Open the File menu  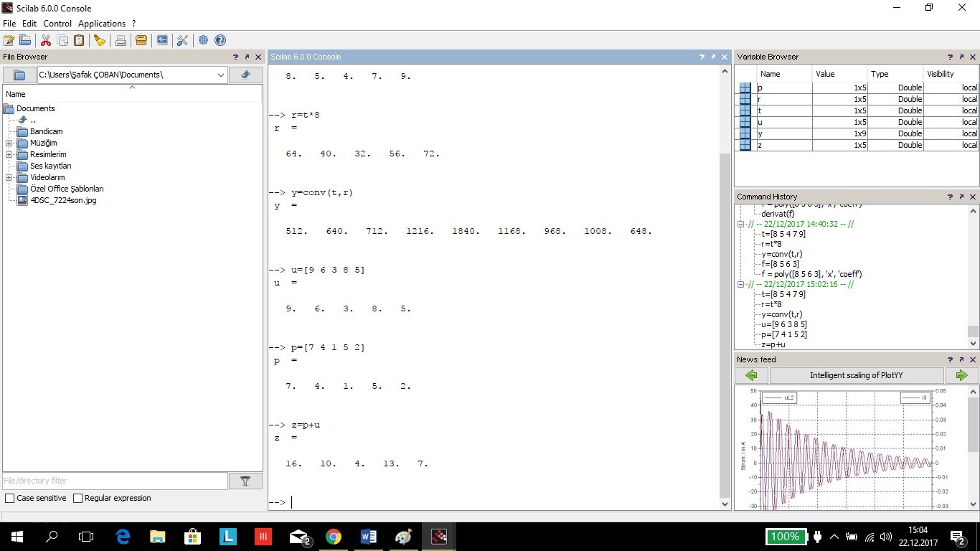pyautogui.click(x=9, y=24)
